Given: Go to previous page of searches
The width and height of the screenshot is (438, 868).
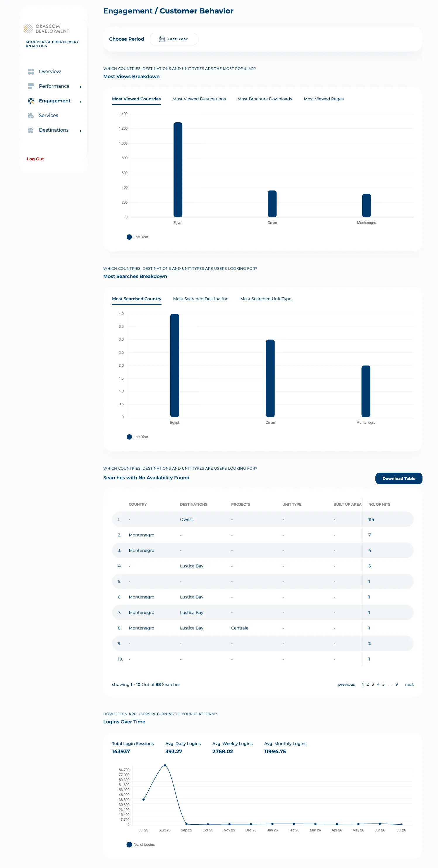Looking at the screenshot, I should 346,684.
